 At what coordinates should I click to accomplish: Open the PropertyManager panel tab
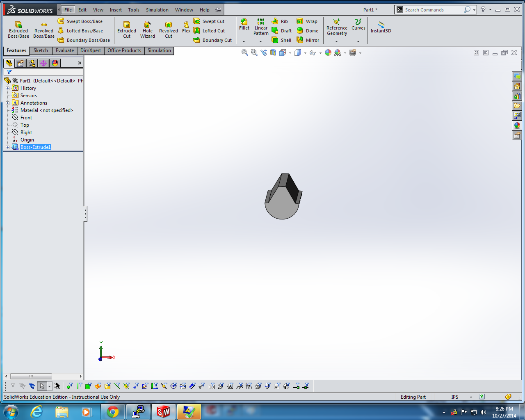click(x=21, y=63)
